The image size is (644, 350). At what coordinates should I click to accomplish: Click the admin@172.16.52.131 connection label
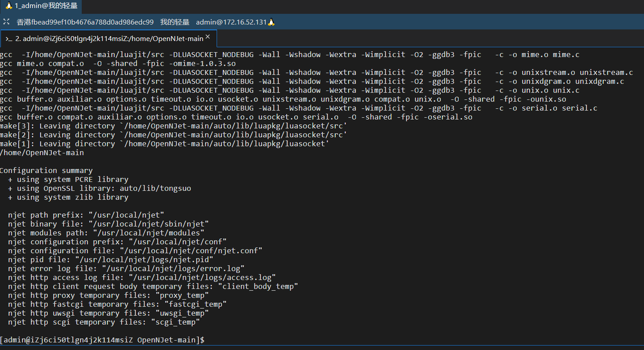tap(231, 22)
